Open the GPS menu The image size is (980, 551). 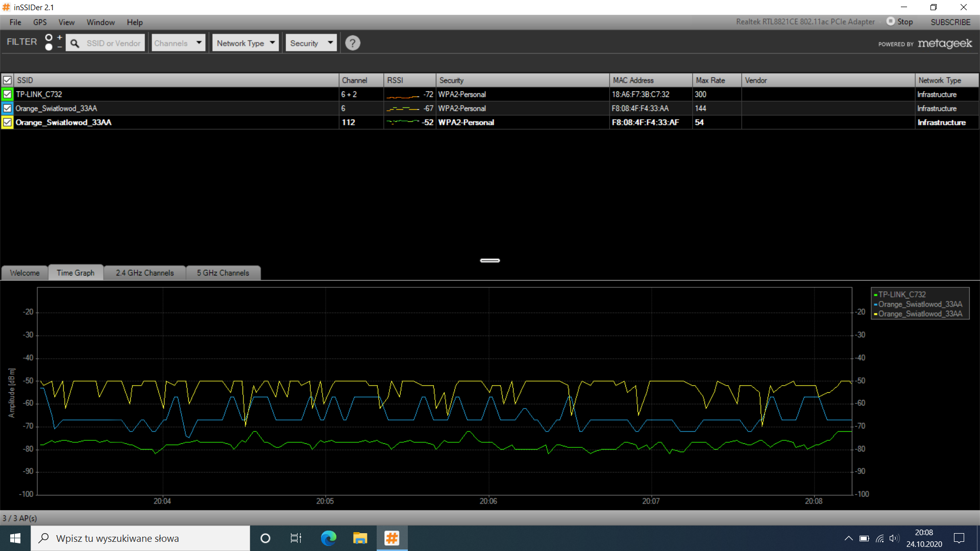point(40,22)
